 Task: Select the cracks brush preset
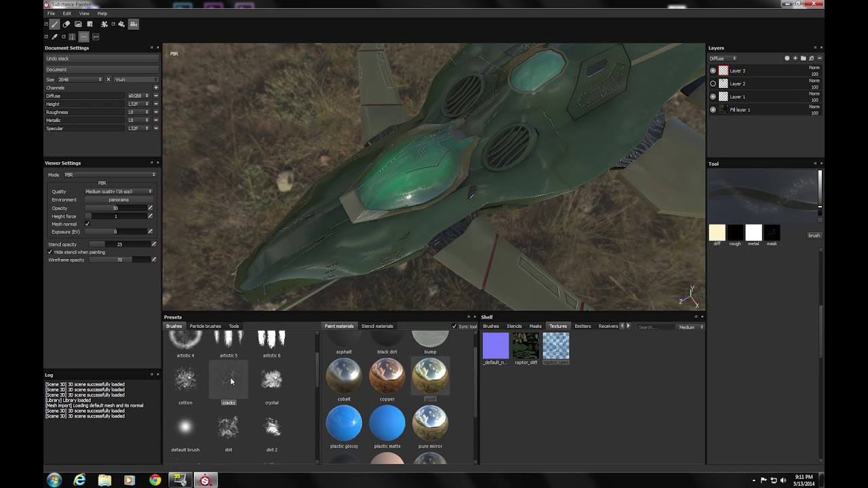click(x=229, y=384)
